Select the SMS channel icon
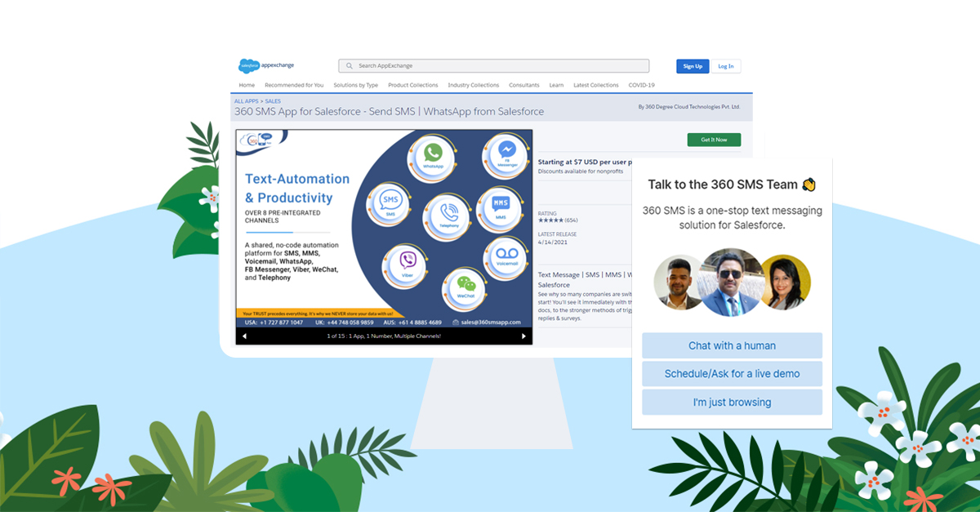The width and height of the screenshot is (980, 512). (390, 201)
